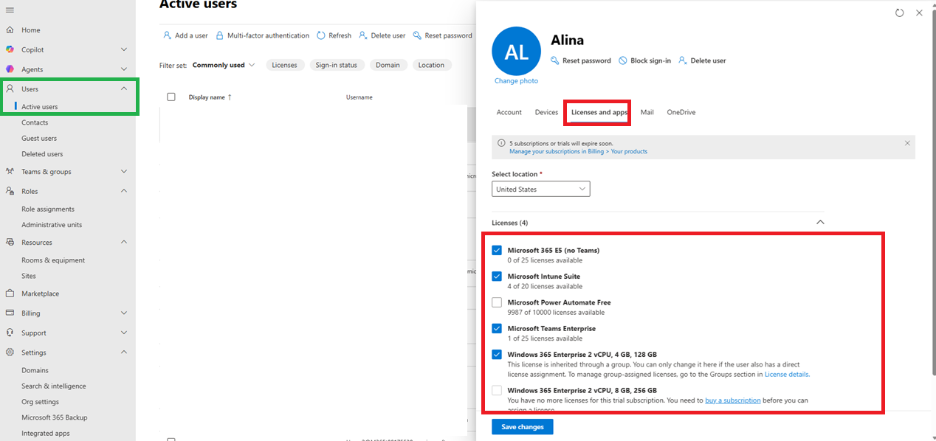The width and height of the screenshot is (936, 441).
Task: Collapse the Roles section chevron
Action: pyautogui.click(x=124, y=191)
